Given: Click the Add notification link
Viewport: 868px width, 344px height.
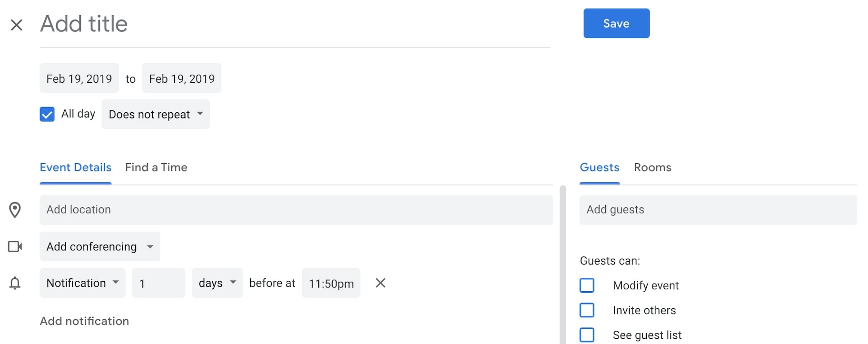Looking at the screenshot, I should pos(84,321).
